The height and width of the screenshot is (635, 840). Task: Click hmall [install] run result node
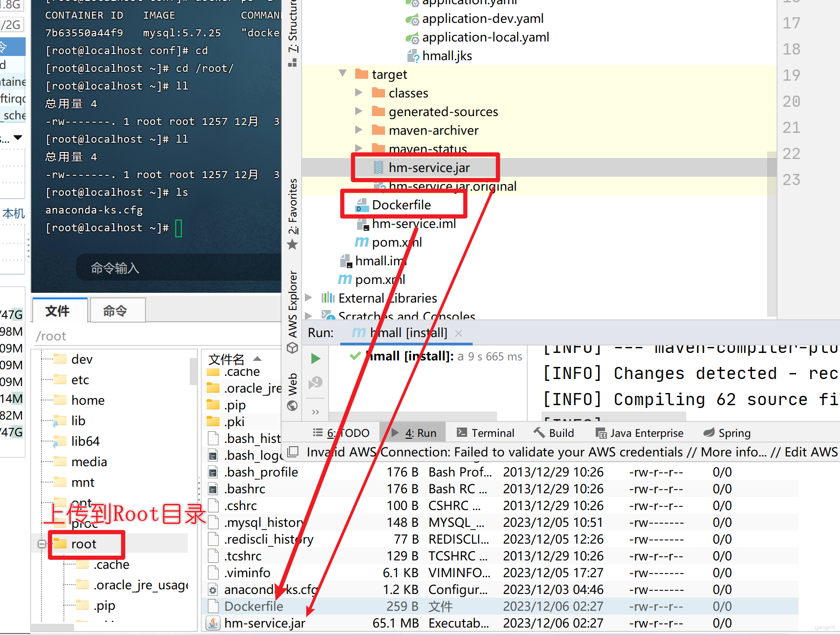(x=436, y=356)
